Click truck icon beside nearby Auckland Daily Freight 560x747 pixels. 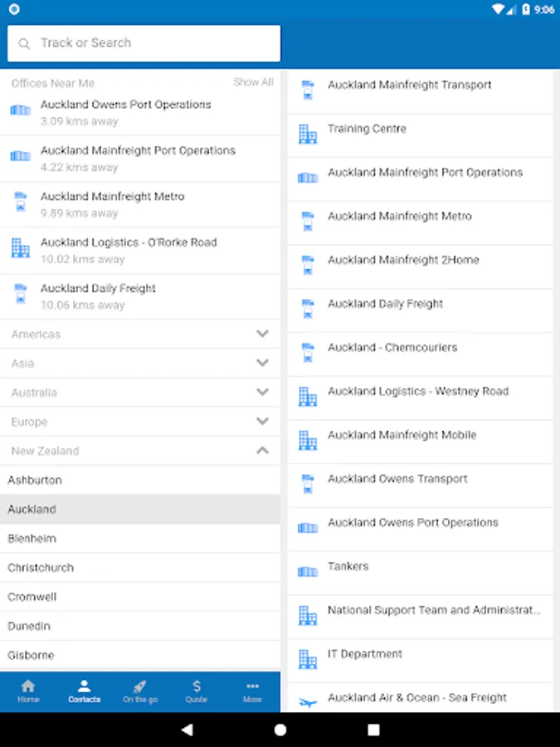(21, 294)
